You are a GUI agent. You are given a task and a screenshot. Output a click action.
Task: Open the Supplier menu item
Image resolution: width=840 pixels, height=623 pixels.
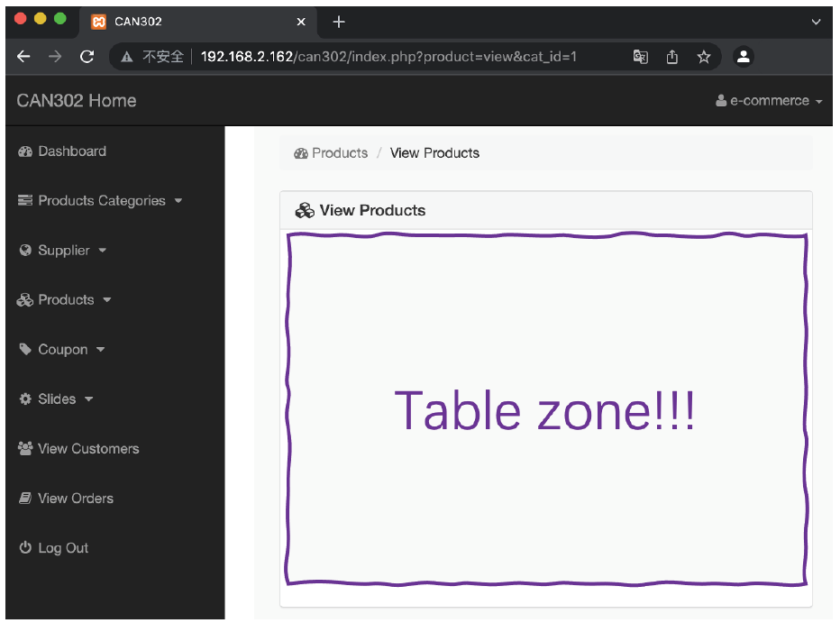click(x=62, y=250)
